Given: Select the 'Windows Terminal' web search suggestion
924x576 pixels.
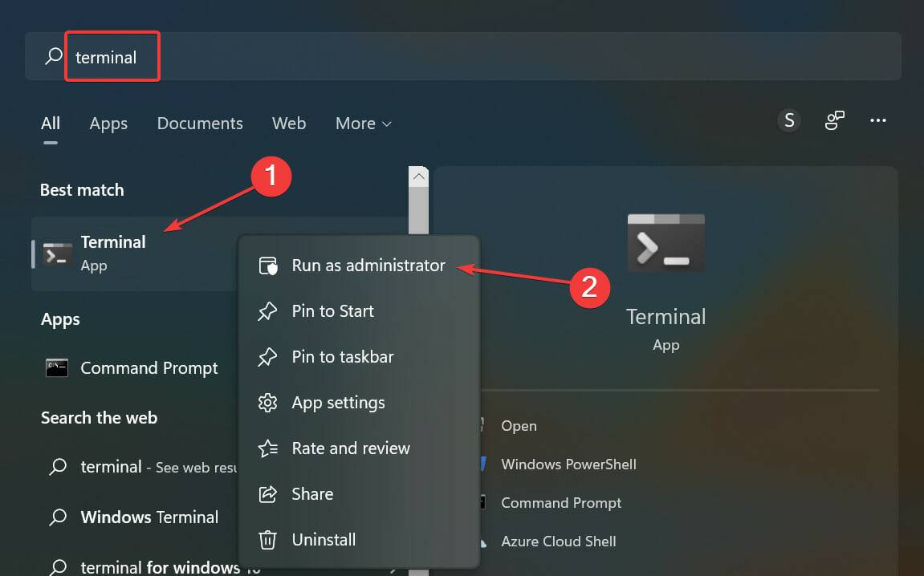Looking at the screenshot, I should (x=150, y=517).
